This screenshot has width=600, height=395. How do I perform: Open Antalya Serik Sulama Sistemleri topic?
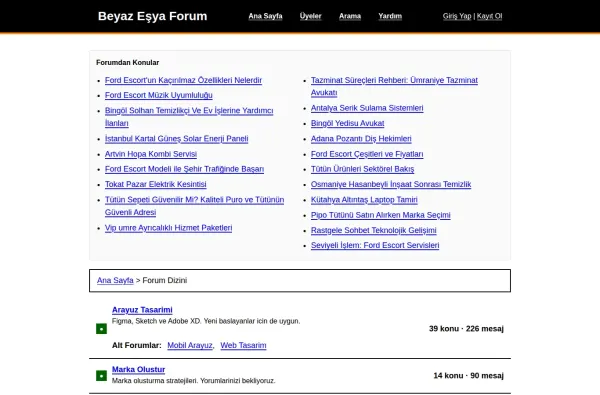coord(367,108)
